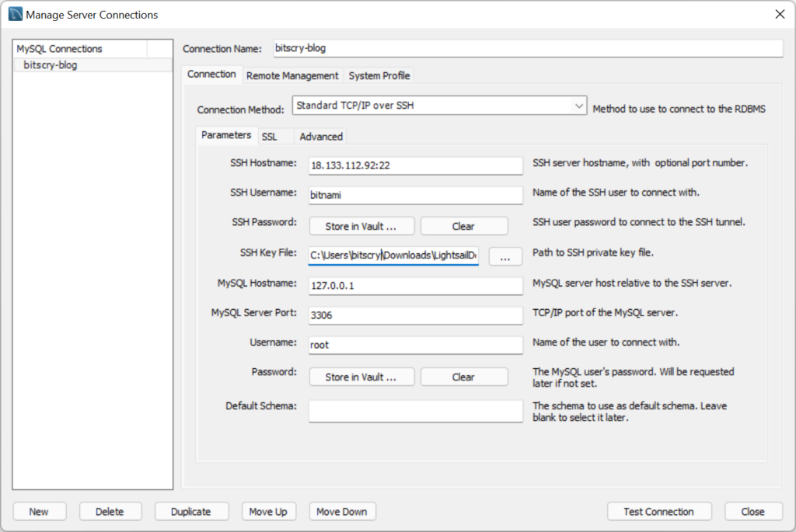
Task: Click the Close button at bottom right
Action: click(752, 511)
